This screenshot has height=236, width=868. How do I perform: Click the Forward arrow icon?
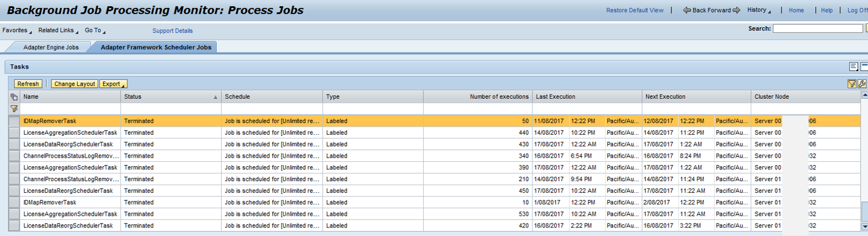pyautogui.click(x=736, y=11)
